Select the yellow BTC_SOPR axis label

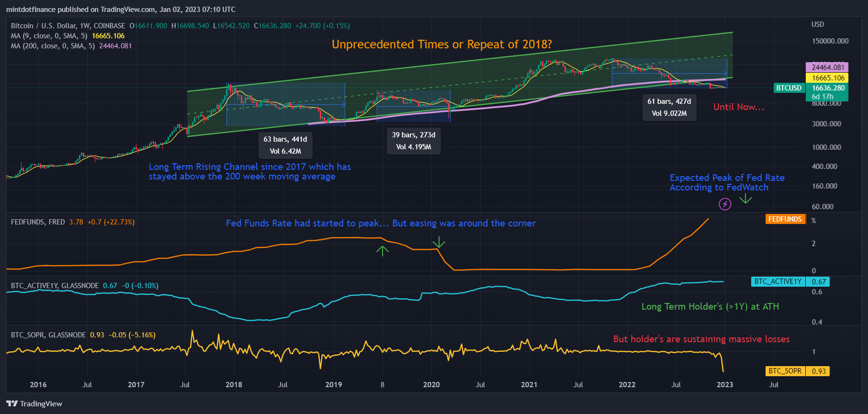785,371
